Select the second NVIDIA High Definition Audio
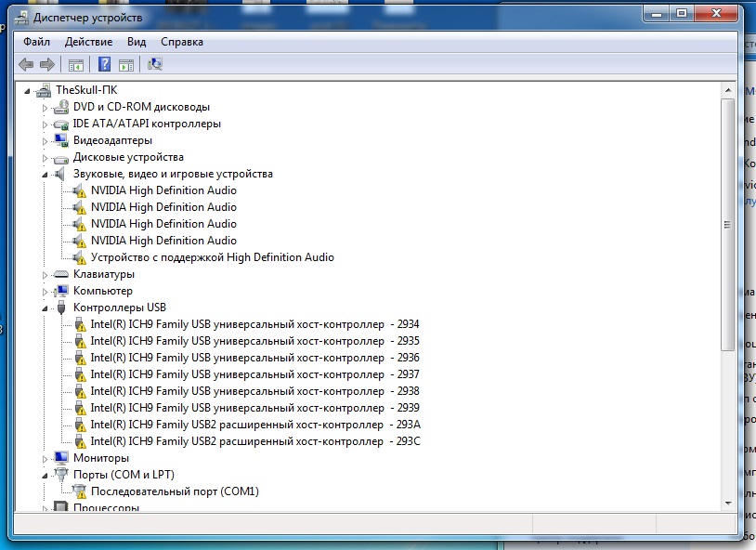The width and height of the screenshot is (756, 550). tap(163, 207)
